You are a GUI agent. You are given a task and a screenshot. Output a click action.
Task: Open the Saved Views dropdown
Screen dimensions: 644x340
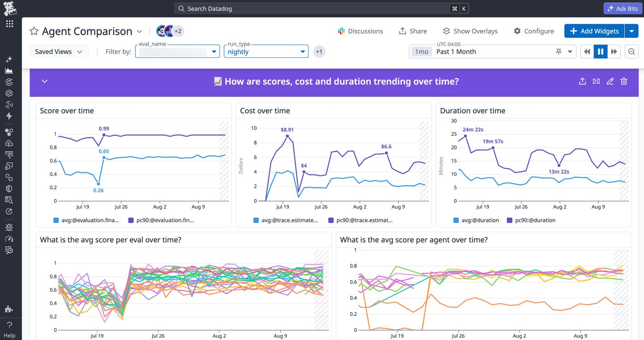click(x=59, y=51)
